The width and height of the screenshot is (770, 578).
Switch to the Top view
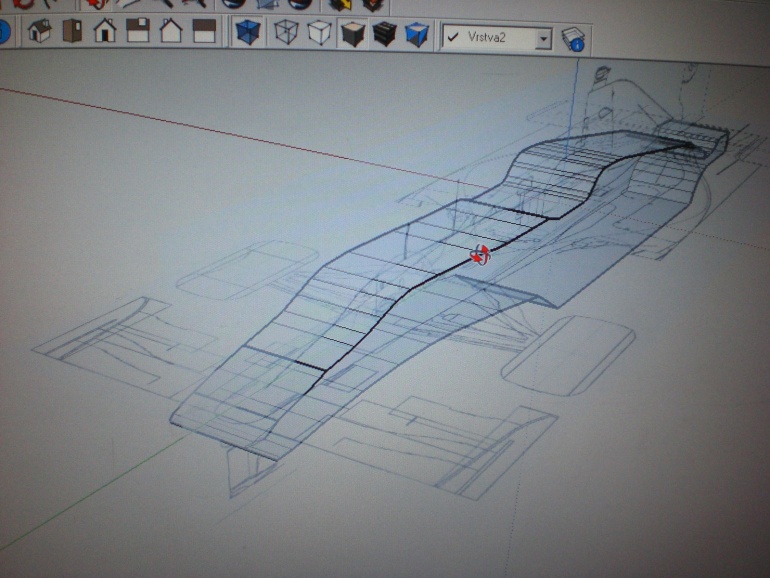72,30
